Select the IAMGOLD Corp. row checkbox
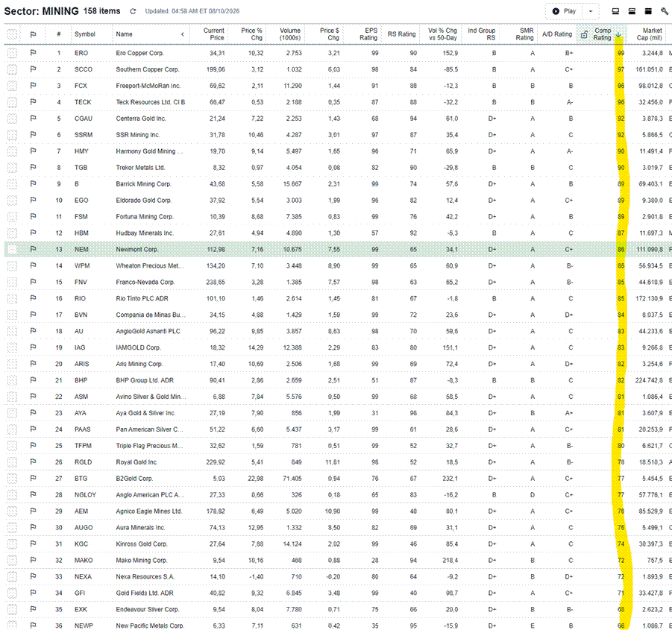Screen dimensions: 672x630 coord(13,347)
